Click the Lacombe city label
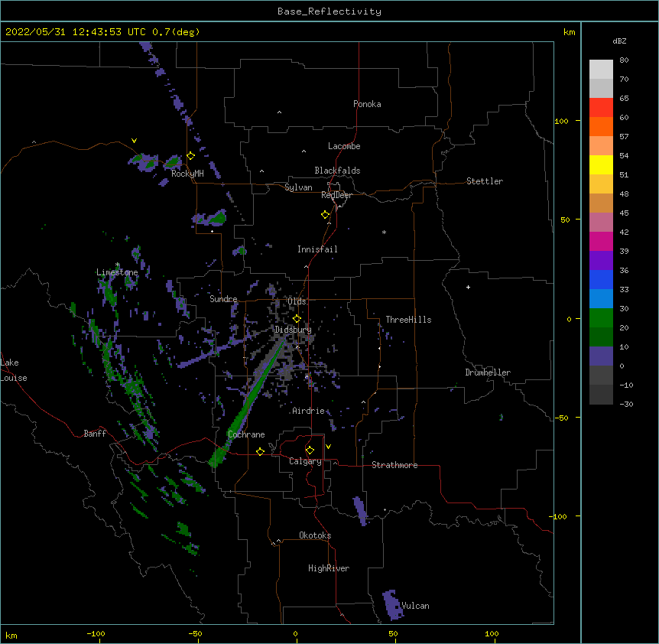Viewport: 659px width, 644px height. pyautogui.click(x=344, y=146)
